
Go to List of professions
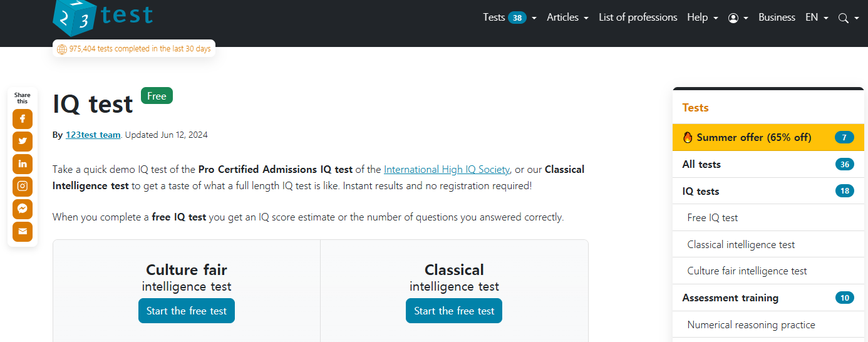(638, 18)
